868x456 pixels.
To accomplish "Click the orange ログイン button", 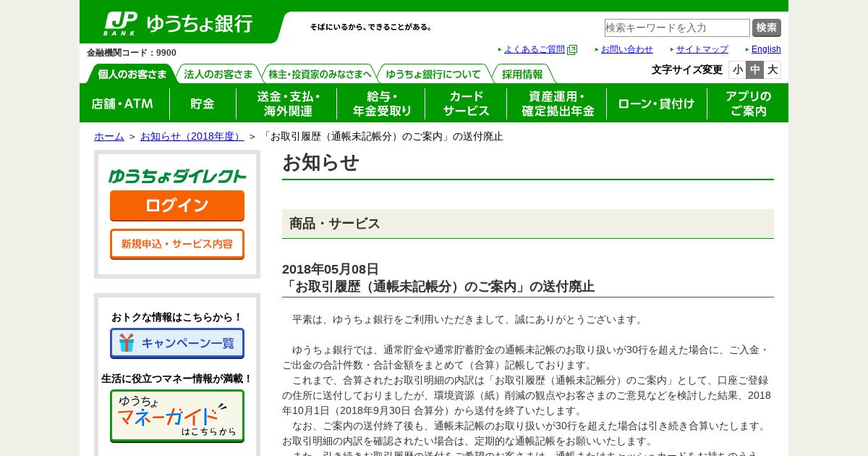I will tap(177, 206).
